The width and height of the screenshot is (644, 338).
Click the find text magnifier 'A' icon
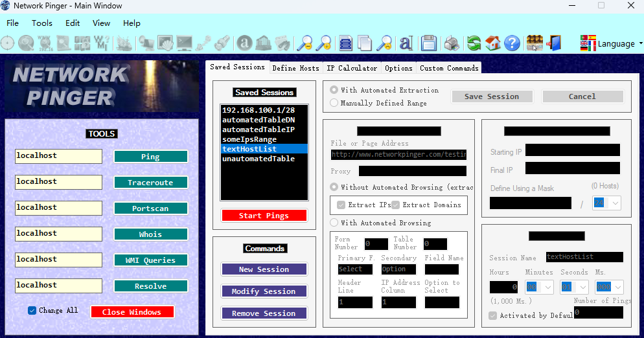click(x=384, y=43)
